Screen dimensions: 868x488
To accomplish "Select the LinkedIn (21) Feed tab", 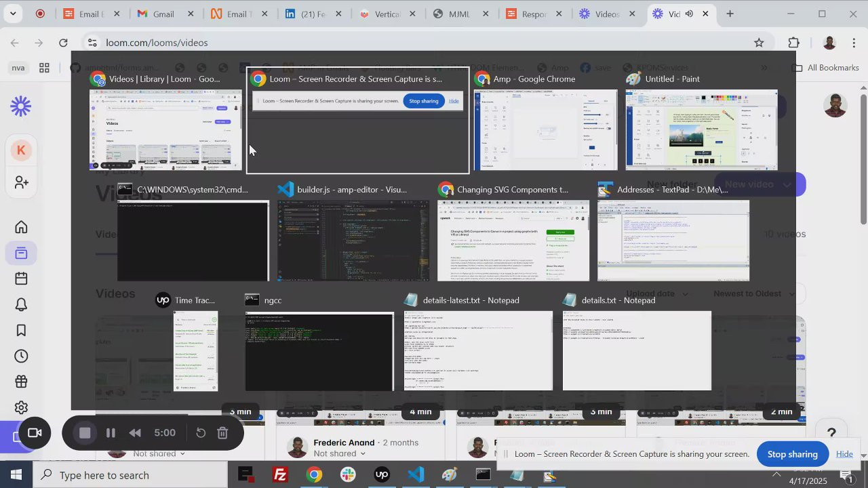I will 313,14.
